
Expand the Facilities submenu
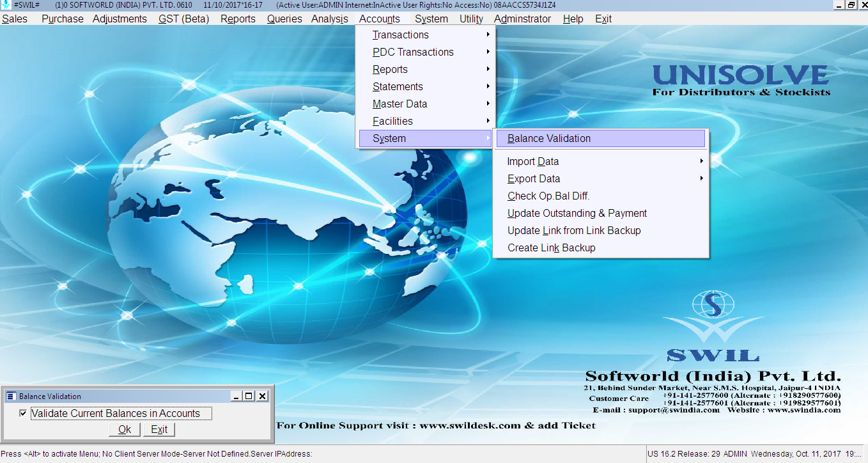(426, 122)
